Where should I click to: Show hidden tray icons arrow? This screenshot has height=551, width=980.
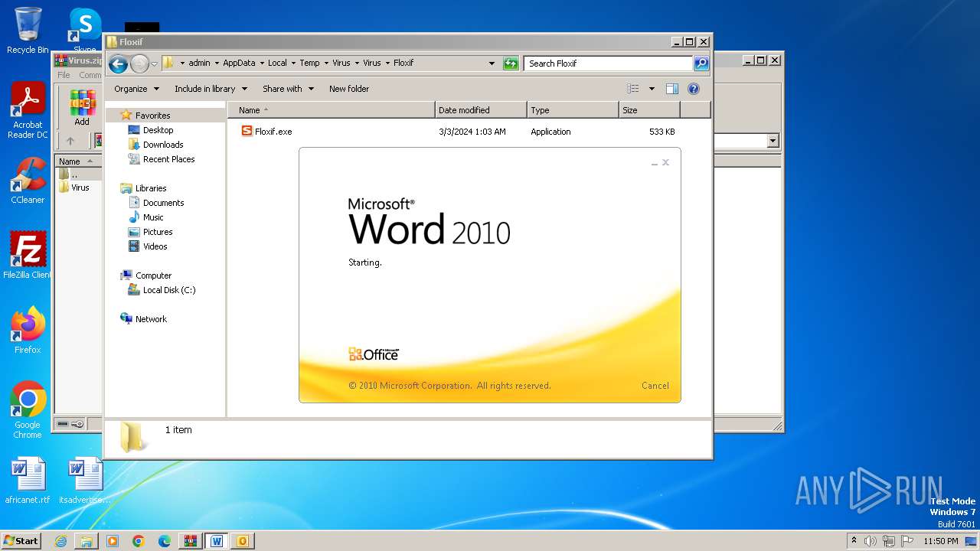click(854, 540)
